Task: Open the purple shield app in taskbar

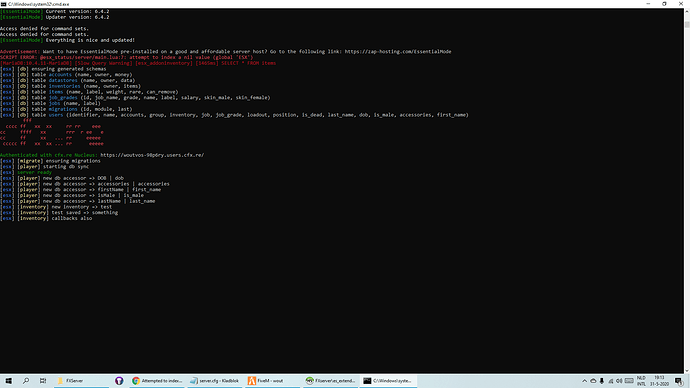Action: [119, 381]
